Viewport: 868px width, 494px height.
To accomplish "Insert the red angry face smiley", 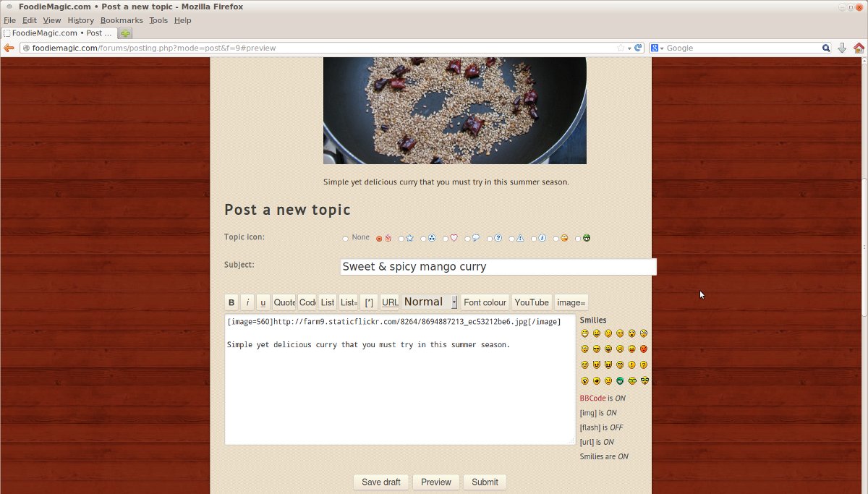I will coord(644,349).
